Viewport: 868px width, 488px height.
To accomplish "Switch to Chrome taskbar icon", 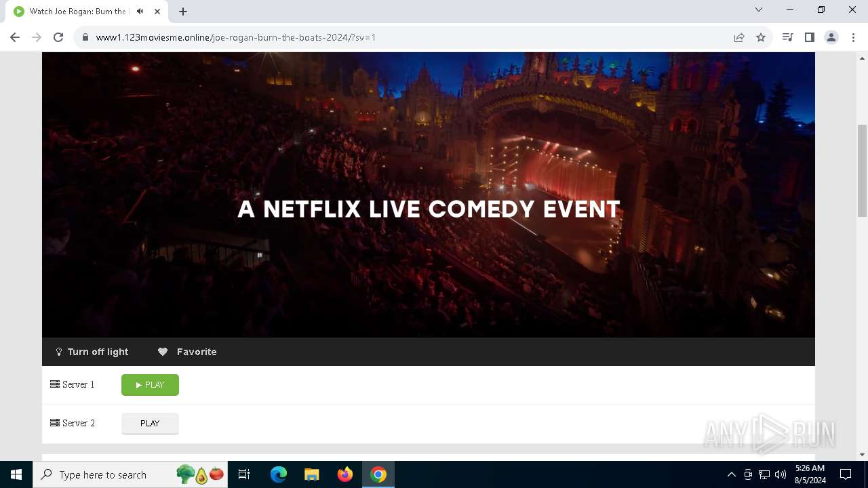I will click(378, 474).
